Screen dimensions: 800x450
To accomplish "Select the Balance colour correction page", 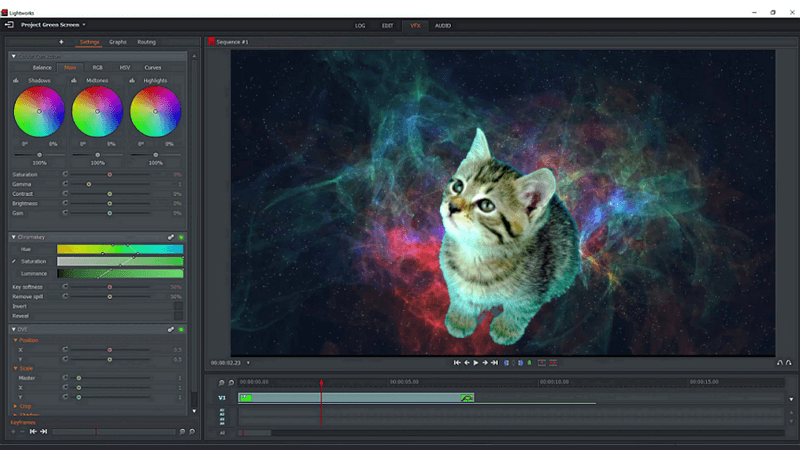I will tap(42, 67).
